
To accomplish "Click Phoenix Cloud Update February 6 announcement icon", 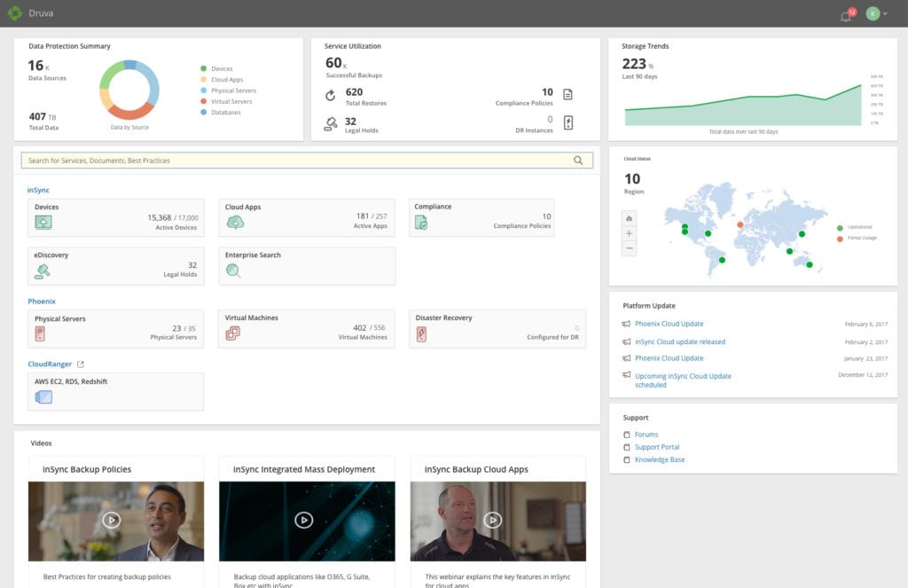I will 626,324.
